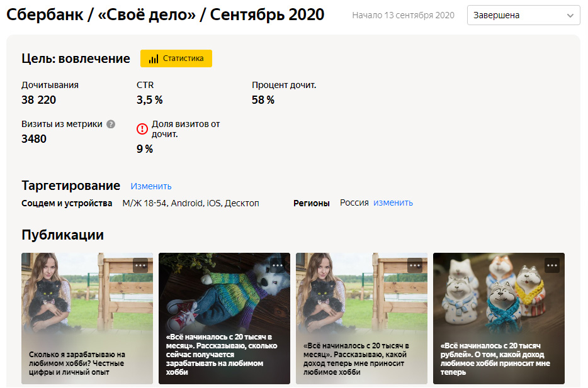
Task: Open publication 'О том, какой доход любимое хобби приносит'
Action: click(x=499, y=318)
